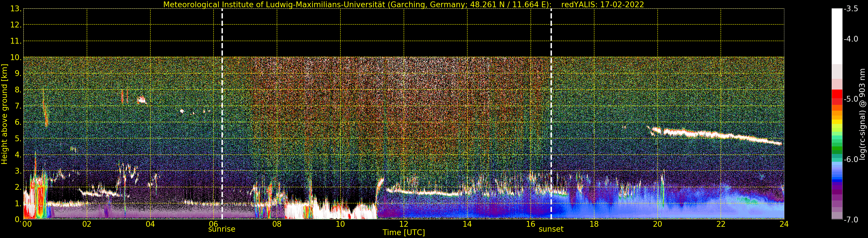The height and width of the screenshot is (238, 868).
Task: Click the purple section of the colorbar
Action: point(837,194)
